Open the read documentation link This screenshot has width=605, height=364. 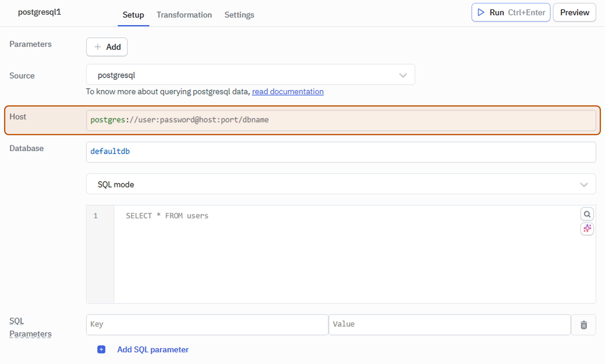pyautogui.click(x=288, y=91)
